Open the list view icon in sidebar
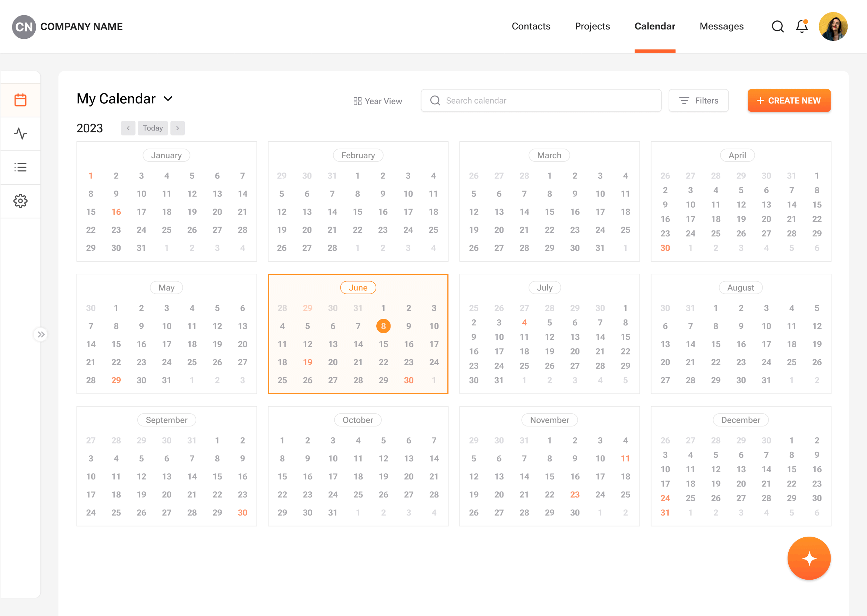Screen dimensions: 867x616 coord(20,167)
